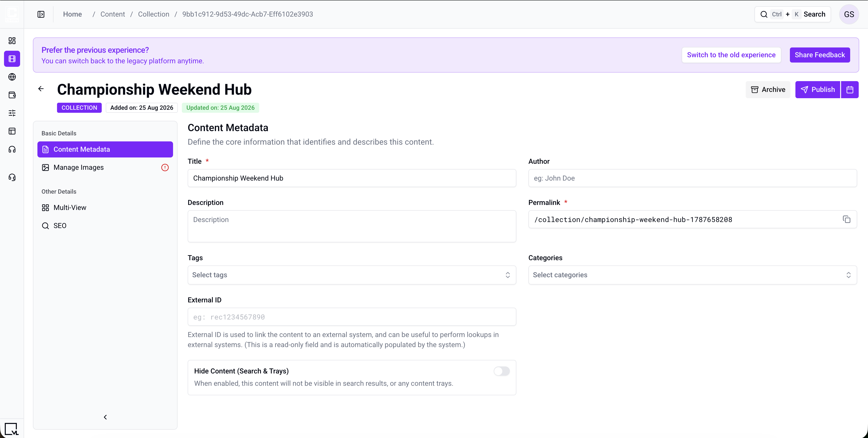The image size is (868, 438).
Task: Open the Select tags dropdown
Action: click(352, 275)
